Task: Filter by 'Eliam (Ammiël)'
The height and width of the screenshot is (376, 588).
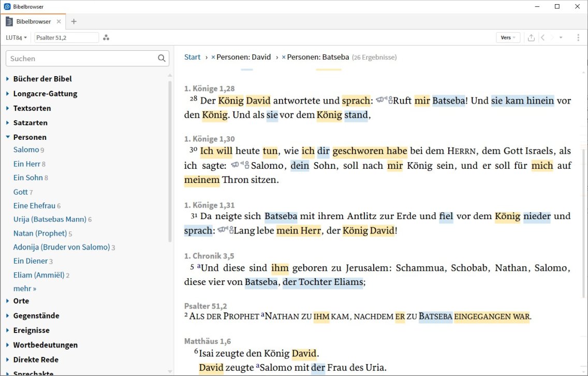Action: click(x=39, y=275)
